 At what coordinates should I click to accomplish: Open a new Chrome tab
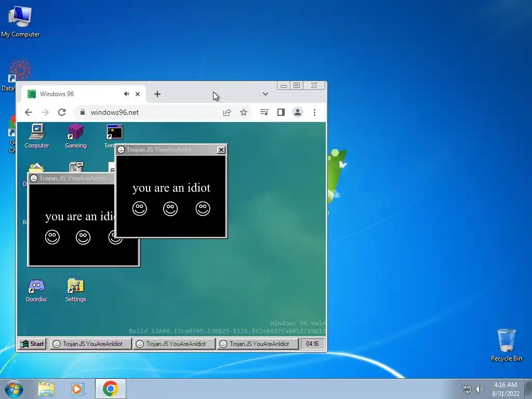[x=157, y=94]
